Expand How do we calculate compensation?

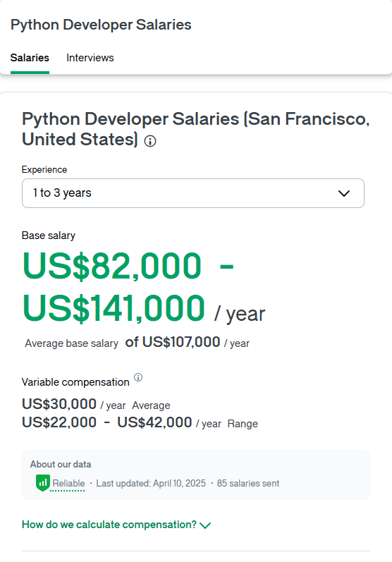point(116,525)
